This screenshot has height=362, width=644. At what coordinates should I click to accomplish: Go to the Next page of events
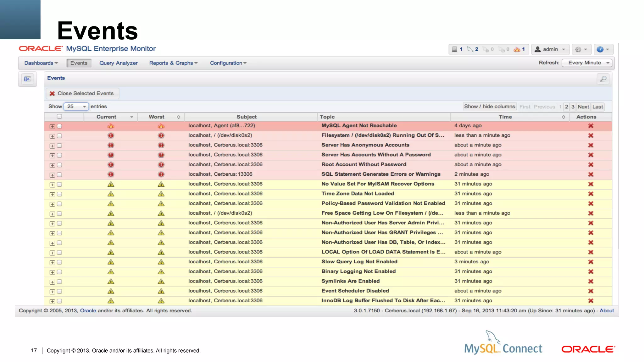point(583,107)
